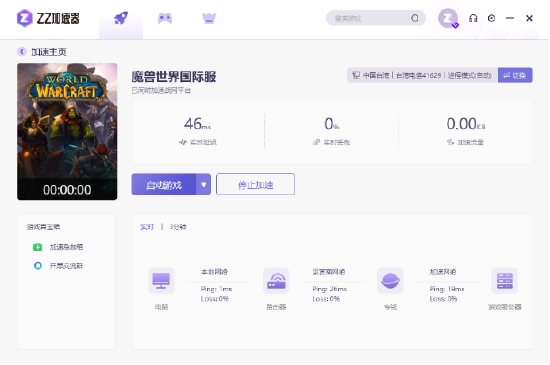Click the 启动游戏 launch button
This screenshot has height=365, width=550.
tap(164, 184)
